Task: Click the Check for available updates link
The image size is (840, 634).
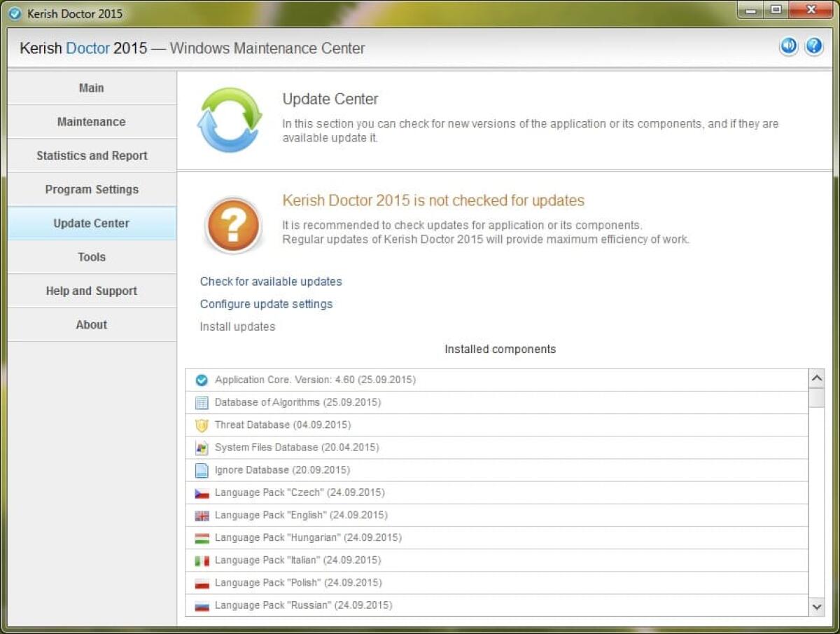Action: click(x=271, y=282)
